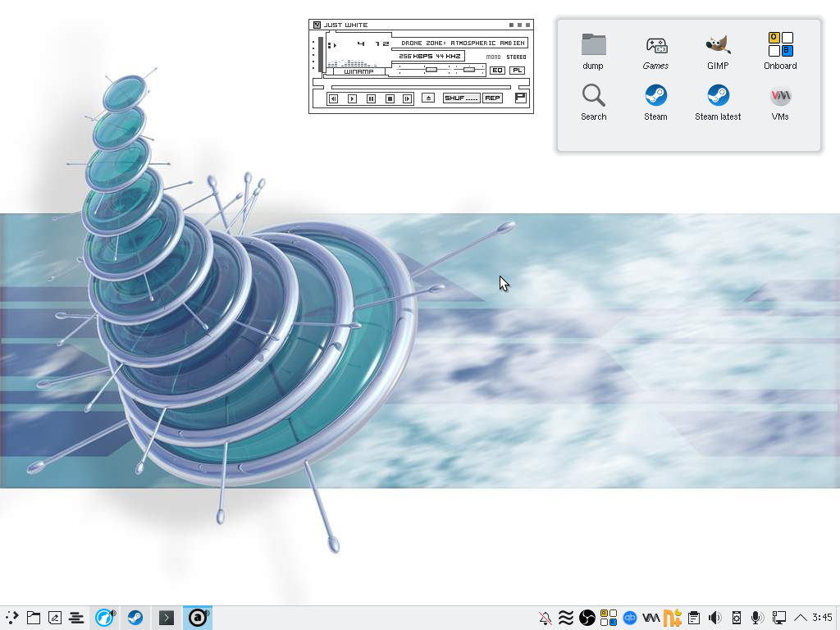840x630 pixels.
Task: Click the VMware tray icon
Action: tap(651, 618)
